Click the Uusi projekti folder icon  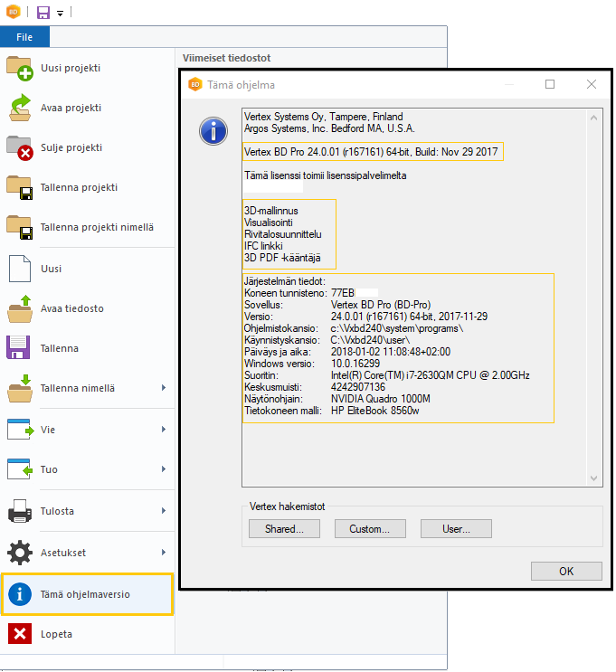pos(20,68)
